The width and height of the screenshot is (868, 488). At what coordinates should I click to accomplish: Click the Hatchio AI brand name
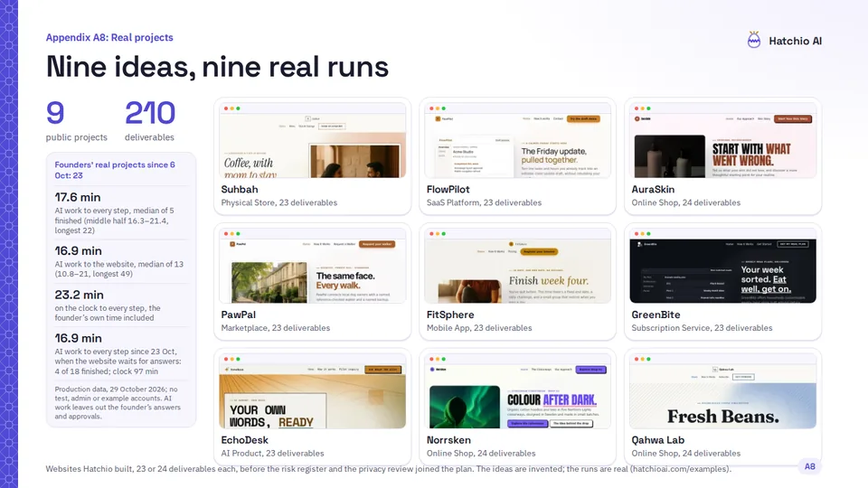795,41
